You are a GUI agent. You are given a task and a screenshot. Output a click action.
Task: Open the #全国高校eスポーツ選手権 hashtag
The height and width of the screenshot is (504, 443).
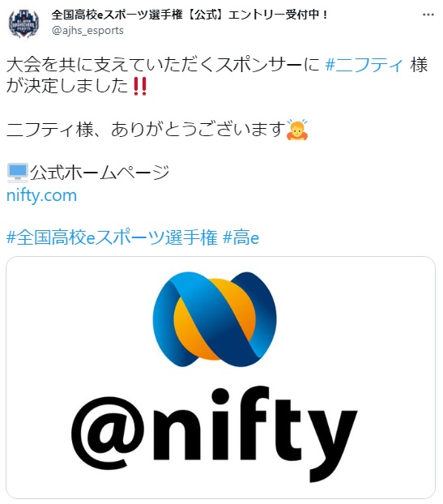click(112, 238)
